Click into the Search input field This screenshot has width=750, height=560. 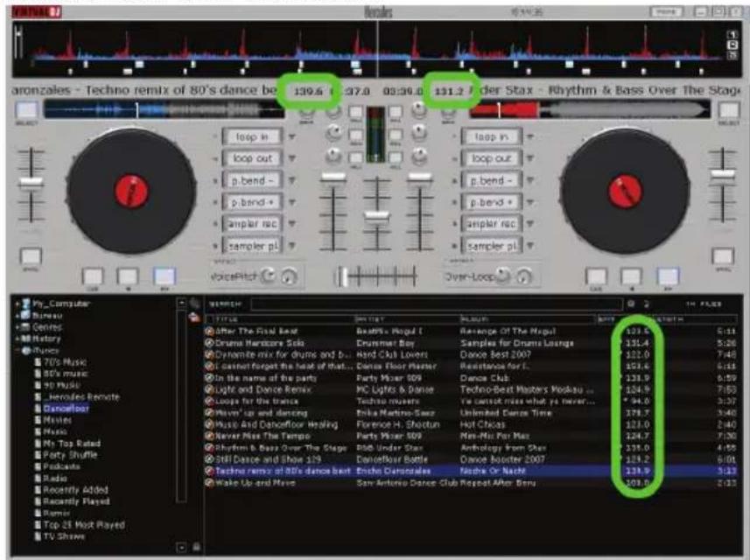click(x=436, y=304)
